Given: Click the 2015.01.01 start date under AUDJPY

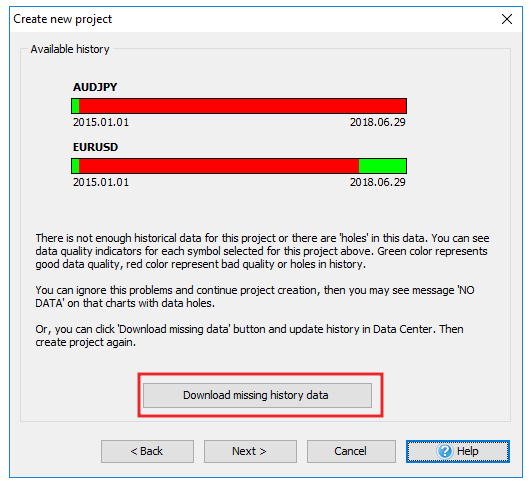Looking at the screenshot, I should pos(101,122).
